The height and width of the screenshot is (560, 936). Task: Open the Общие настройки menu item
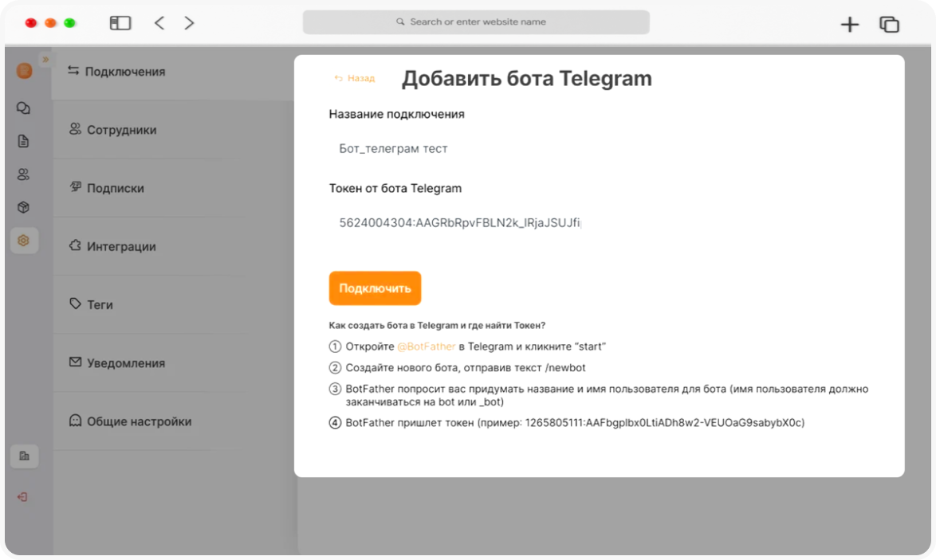(172, 421)
